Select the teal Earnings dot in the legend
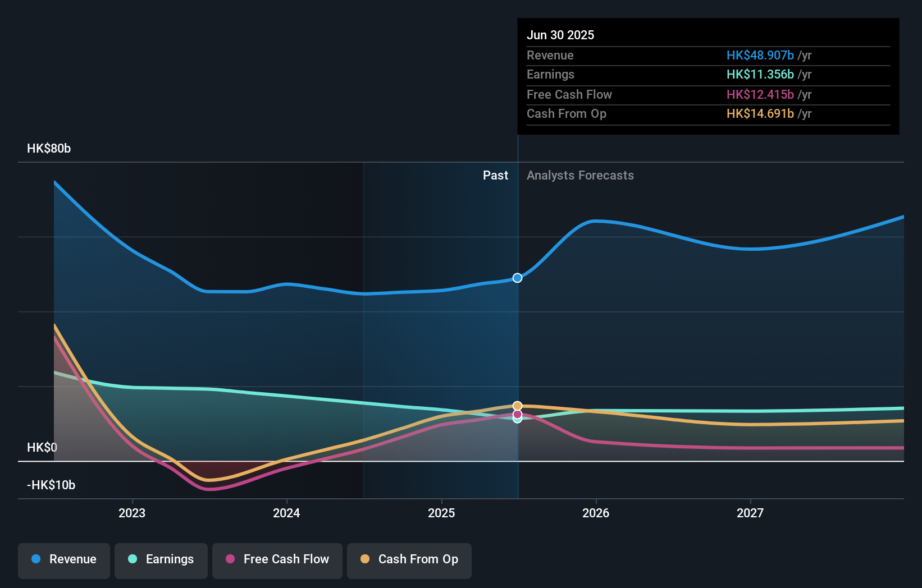The height and width of the screenshot is (588, 922). tap(131, 559)
